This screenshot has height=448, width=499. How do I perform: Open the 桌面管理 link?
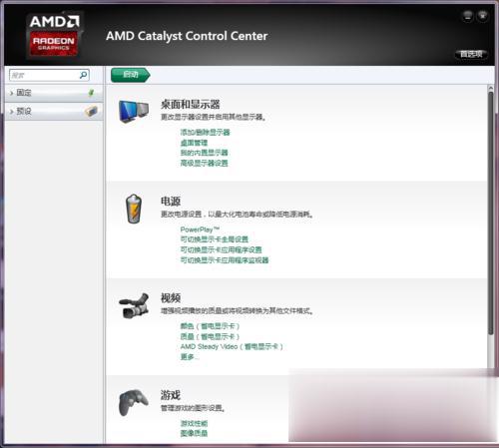[194, 143]
